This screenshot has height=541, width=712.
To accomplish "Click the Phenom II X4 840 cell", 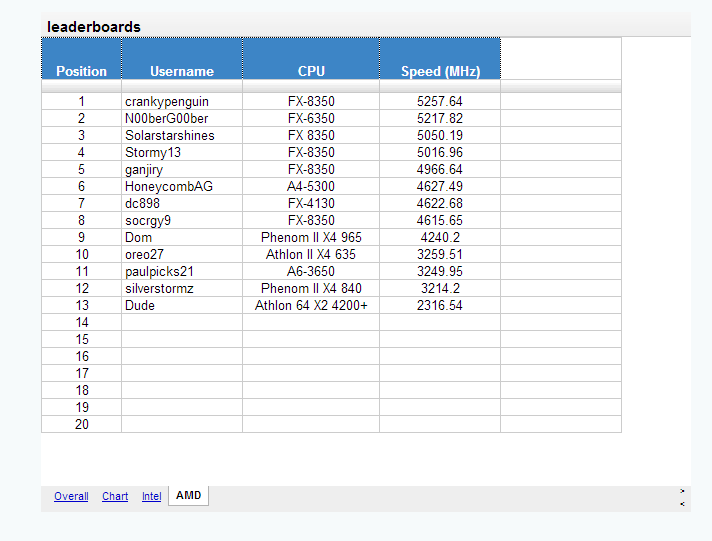I will click(x=311, y=288).
